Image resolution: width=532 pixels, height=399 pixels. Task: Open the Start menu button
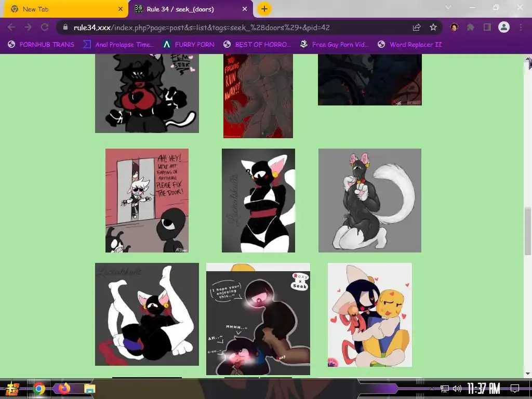pyautogui.click(x=13, y=389)
